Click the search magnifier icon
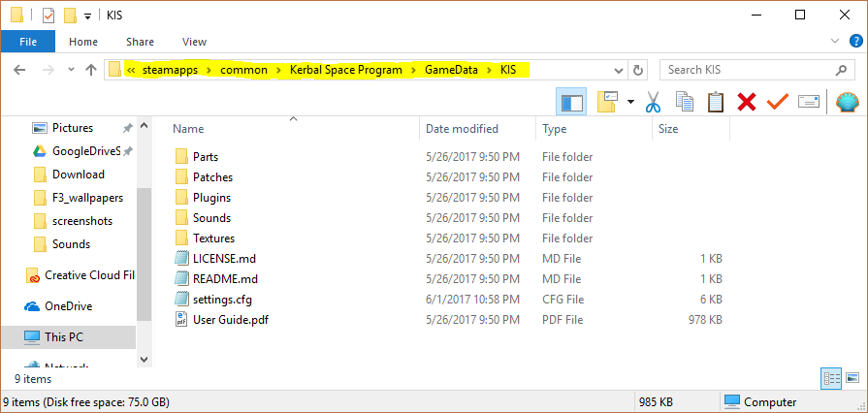 tap(841, 71)
